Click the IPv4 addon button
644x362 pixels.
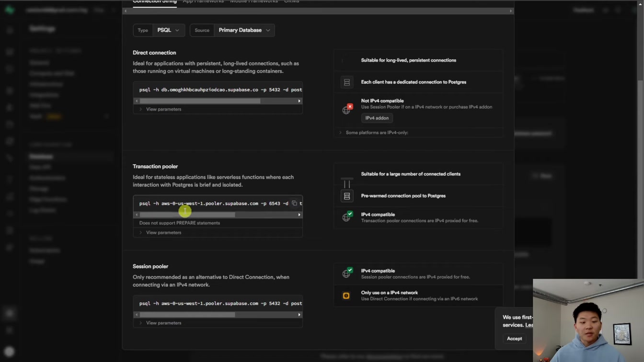click(x=377, y=118)
